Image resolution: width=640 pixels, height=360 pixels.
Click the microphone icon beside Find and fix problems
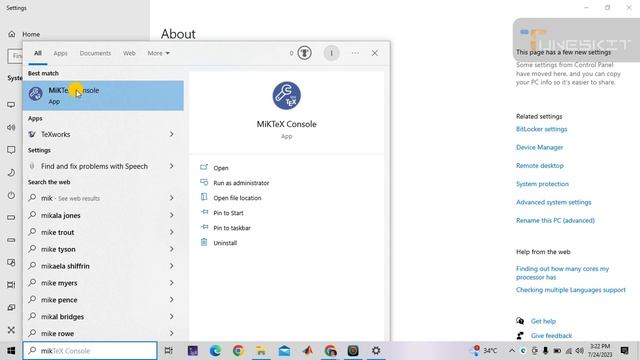click(32, 166)
